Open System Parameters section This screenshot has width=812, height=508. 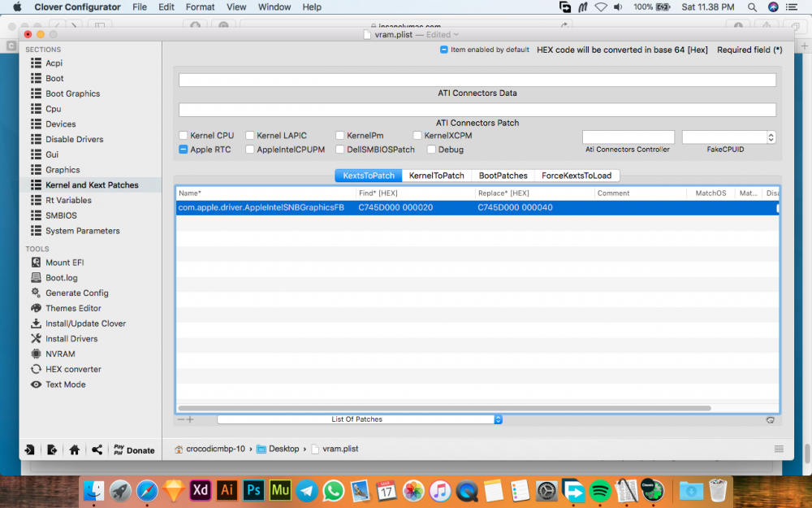point(82,231)
